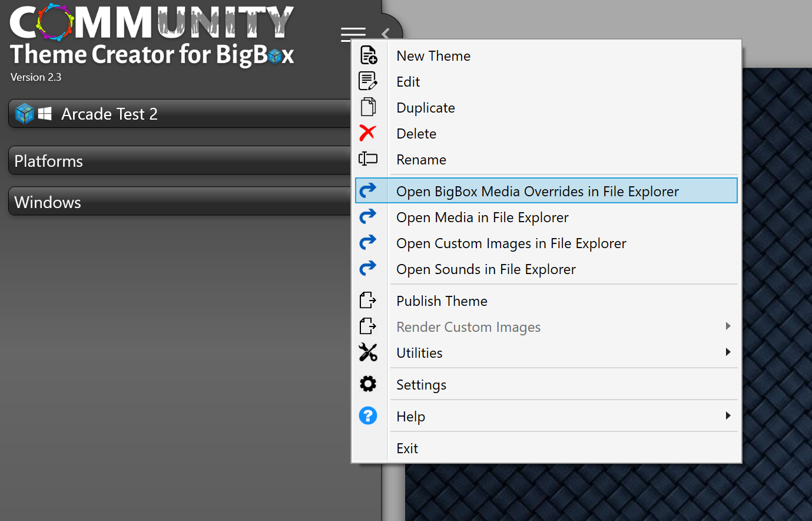Collapse the side panel with the chevron
This screenshot has height=521, width=812.
tap(386, 34)
